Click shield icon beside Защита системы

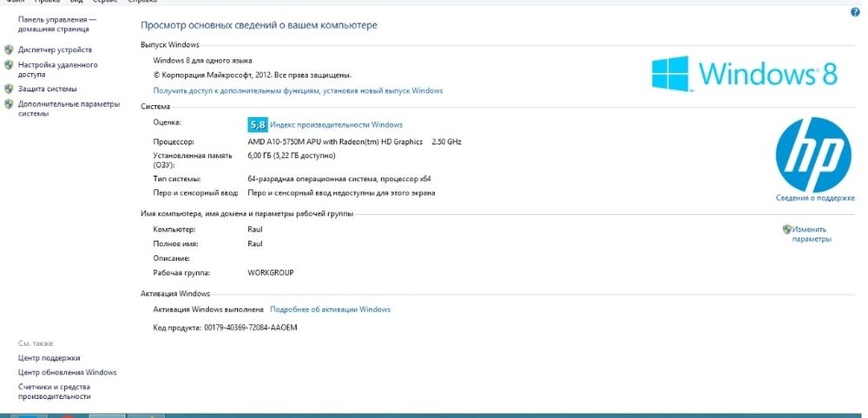9,88
